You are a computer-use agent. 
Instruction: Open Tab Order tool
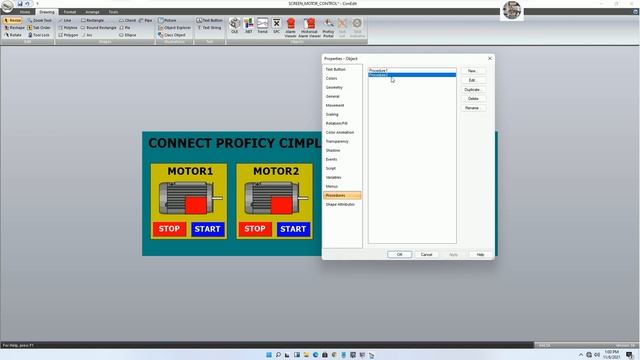click(39, 28)
